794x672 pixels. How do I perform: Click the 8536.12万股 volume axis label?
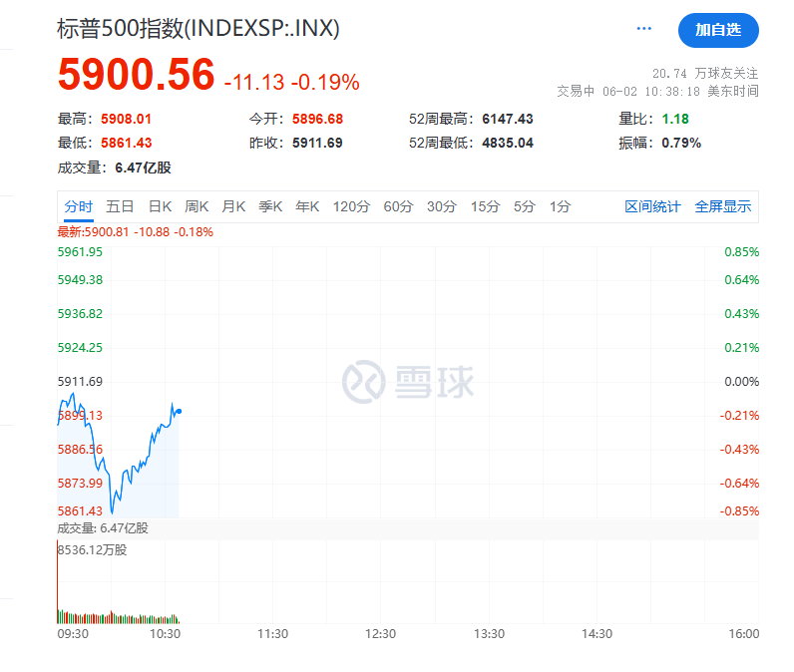[x=92, y=550]
